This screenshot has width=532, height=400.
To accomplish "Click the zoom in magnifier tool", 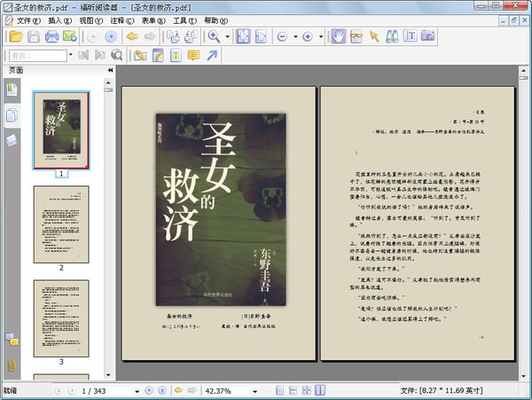I will (x=215, y=36).
